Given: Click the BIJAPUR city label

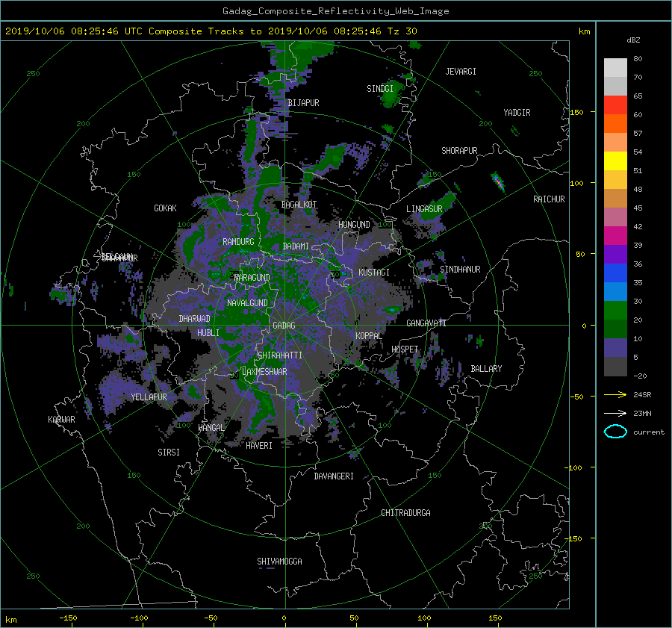Looking at the screenshot, I should pyautogui.click(x=303, y=103).
